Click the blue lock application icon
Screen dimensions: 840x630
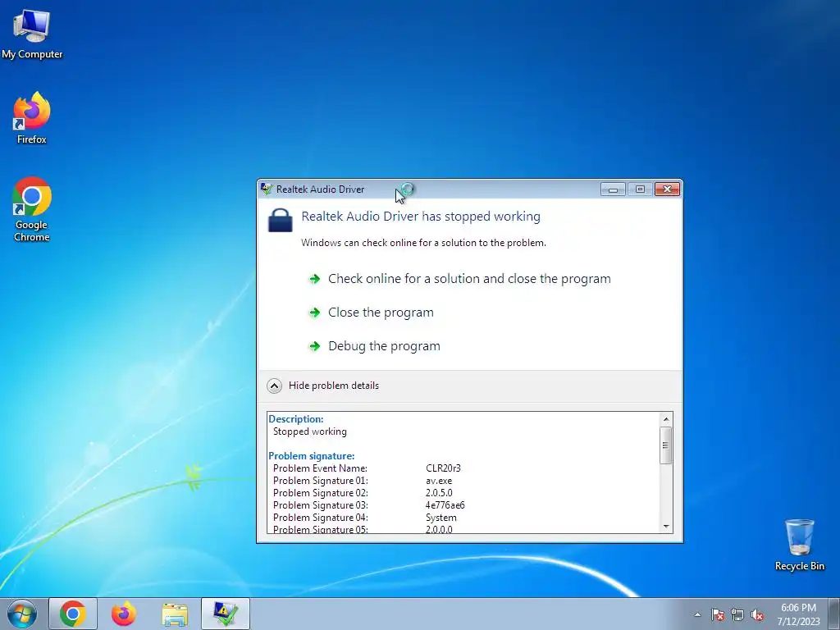coord(281,220)
